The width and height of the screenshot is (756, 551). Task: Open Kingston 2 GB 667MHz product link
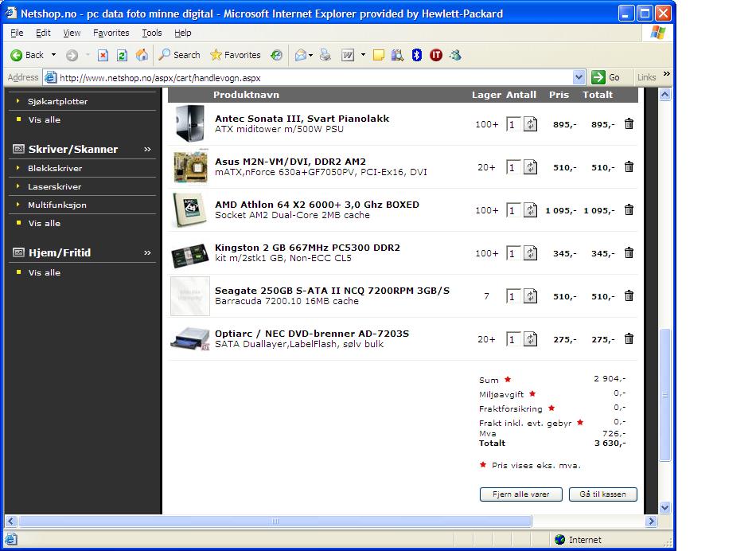coord(307,248)
